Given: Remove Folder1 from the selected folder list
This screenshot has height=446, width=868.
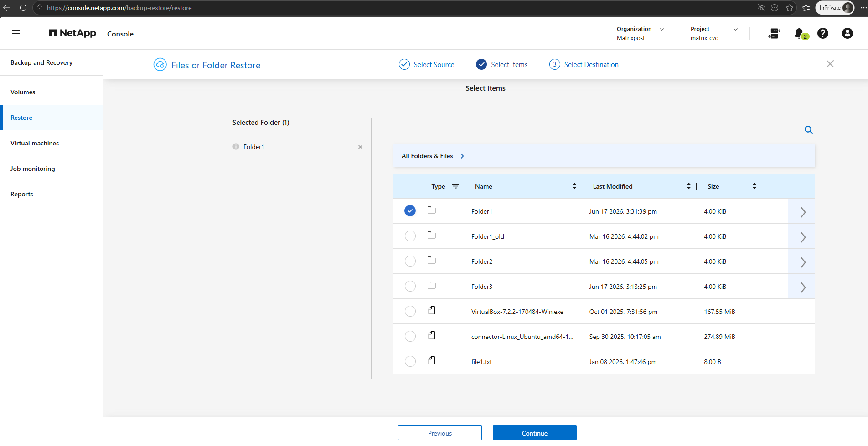Looking at the screenshot, I should (x=360, y=147).
